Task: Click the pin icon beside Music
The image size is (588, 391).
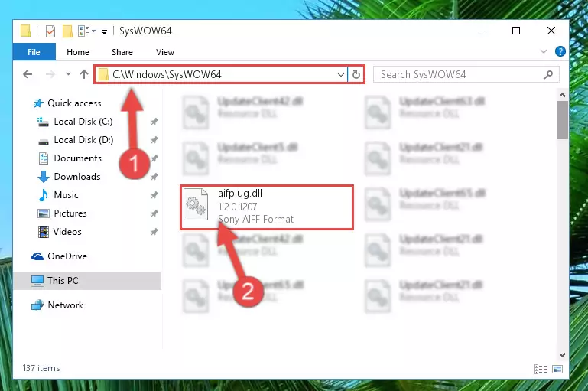Action: pyautogui.click(x=154, y=195)
